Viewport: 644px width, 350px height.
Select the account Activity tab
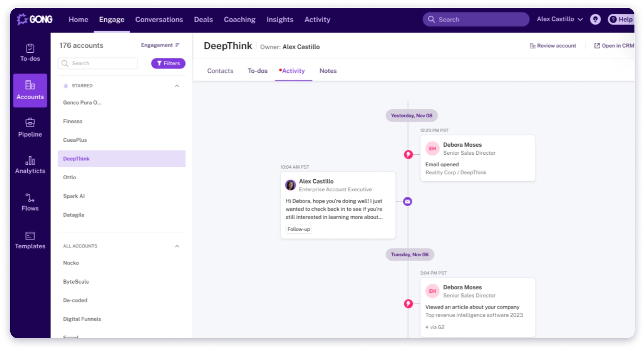[293, 71]
